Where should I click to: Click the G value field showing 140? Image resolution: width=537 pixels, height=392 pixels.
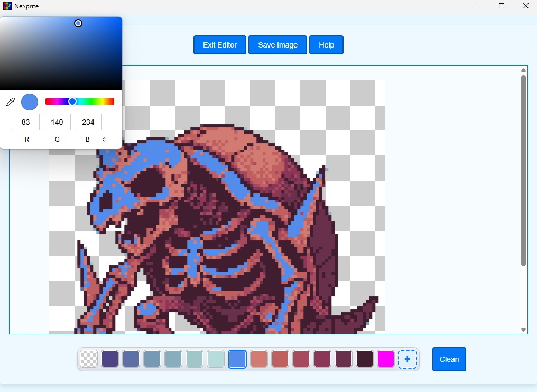[x=57, y=122]
